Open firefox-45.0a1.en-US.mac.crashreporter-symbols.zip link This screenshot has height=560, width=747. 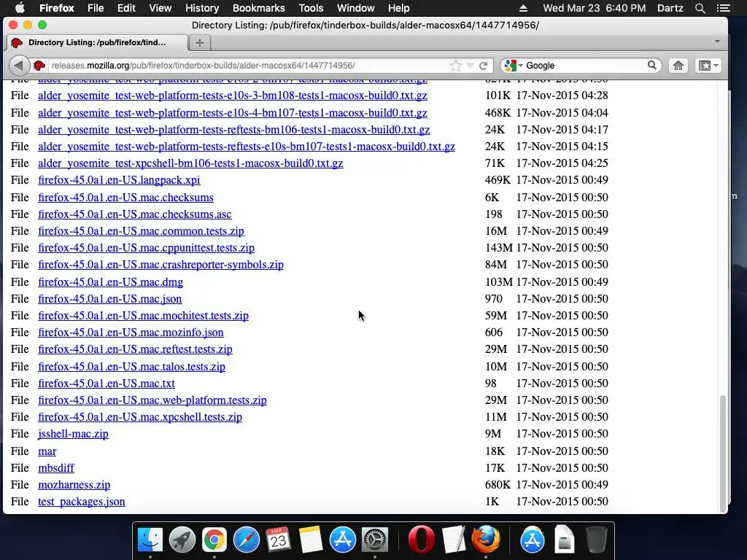161,265
